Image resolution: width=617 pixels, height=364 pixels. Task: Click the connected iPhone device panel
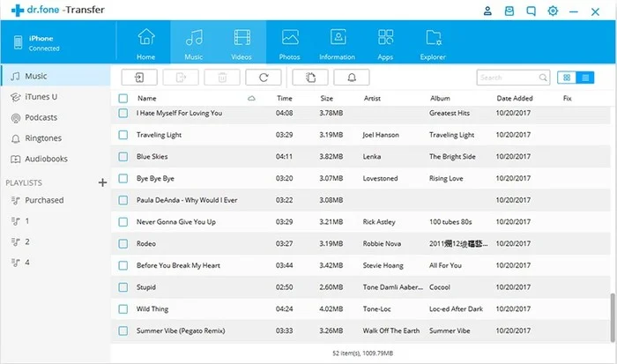coord(58,42)
